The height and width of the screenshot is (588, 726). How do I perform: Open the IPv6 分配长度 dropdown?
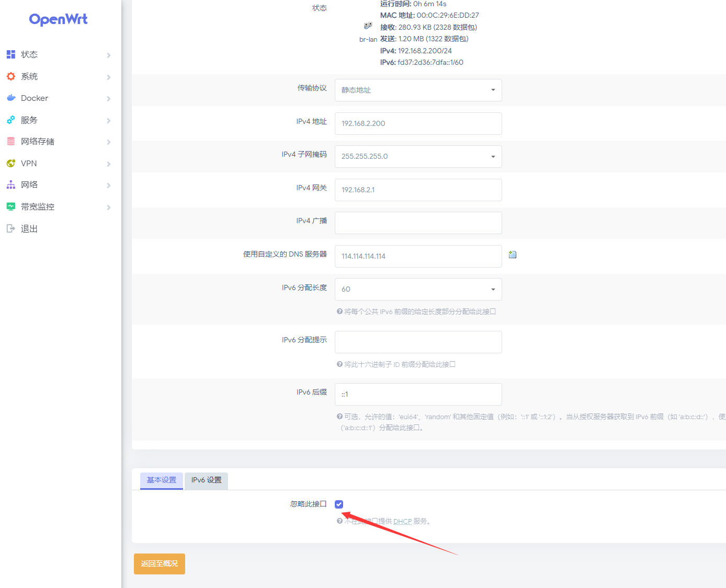(x=418, y=289)
